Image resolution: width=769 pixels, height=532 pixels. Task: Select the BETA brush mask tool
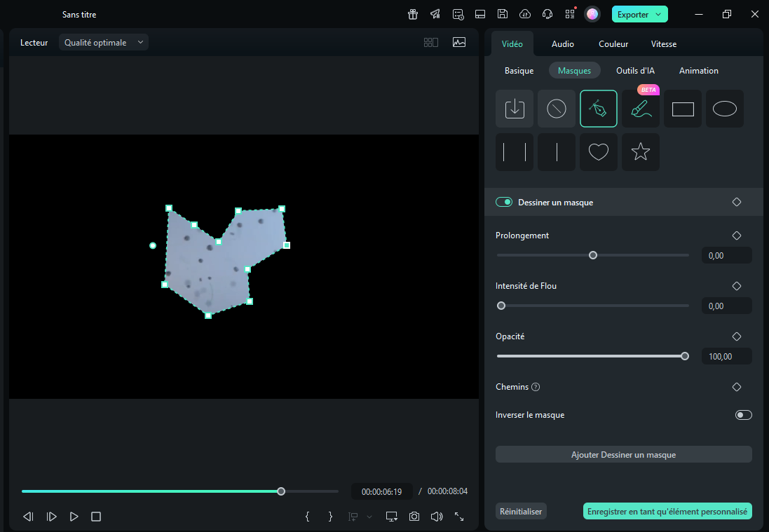641,109
